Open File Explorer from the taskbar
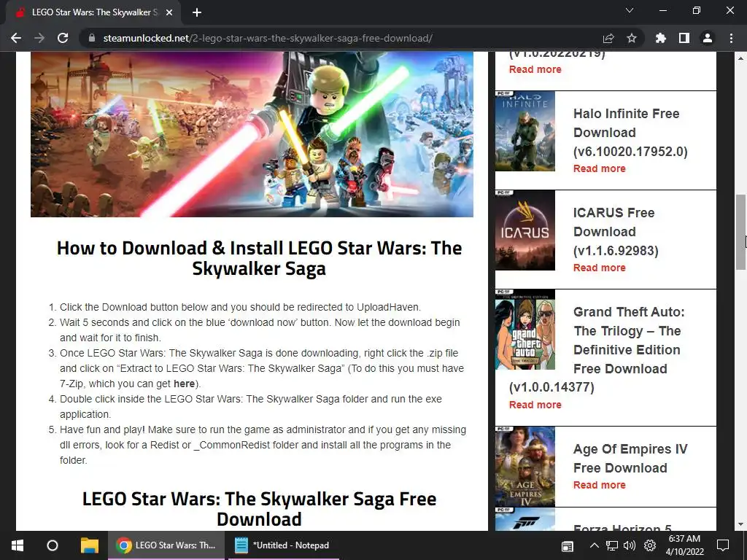Viewport: 747px width, 560px height. click(89, 545)
